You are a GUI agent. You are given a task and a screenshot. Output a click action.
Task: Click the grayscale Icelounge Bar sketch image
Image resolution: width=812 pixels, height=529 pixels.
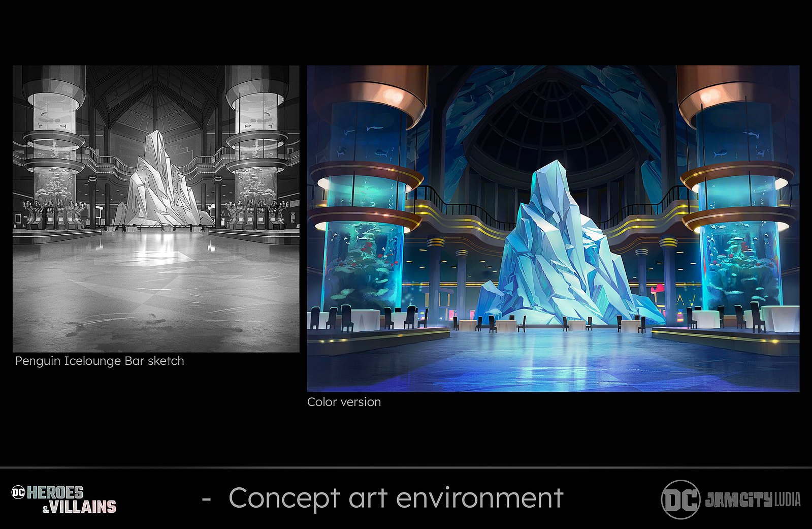click(x=156, y=208)
